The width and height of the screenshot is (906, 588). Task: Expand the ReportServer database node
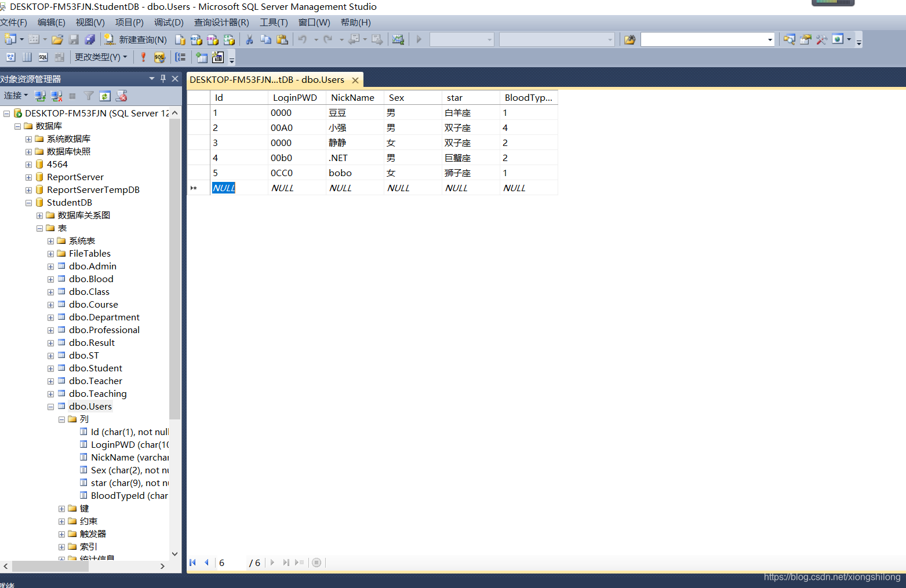pos(29,177)
